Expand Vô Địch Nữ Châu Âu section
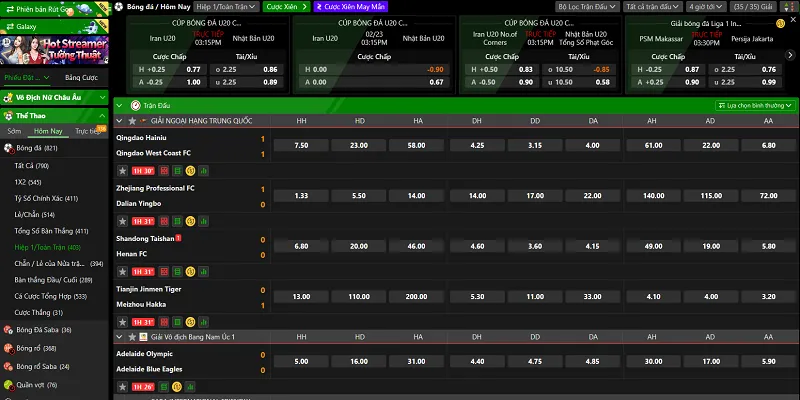The height and width of the screenshot is (400, 800). (54, 97)
